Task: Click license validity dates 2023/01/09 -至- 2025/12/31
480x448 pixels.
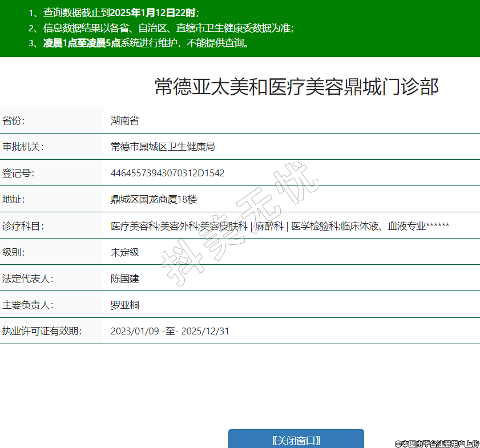Action: pyautogui.click(x=170, y=331)
